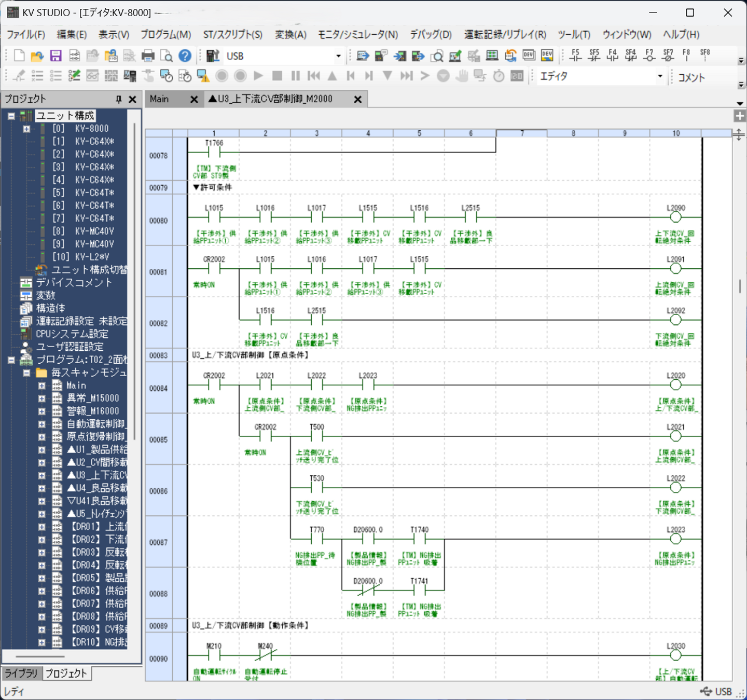Insert output coil with F7 icon

pyautogui.click(x=649, y=56)
